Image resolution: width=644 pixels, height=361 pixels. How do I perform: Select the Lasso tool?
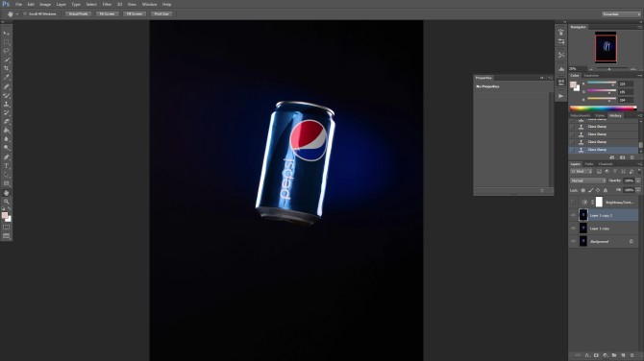6,51
